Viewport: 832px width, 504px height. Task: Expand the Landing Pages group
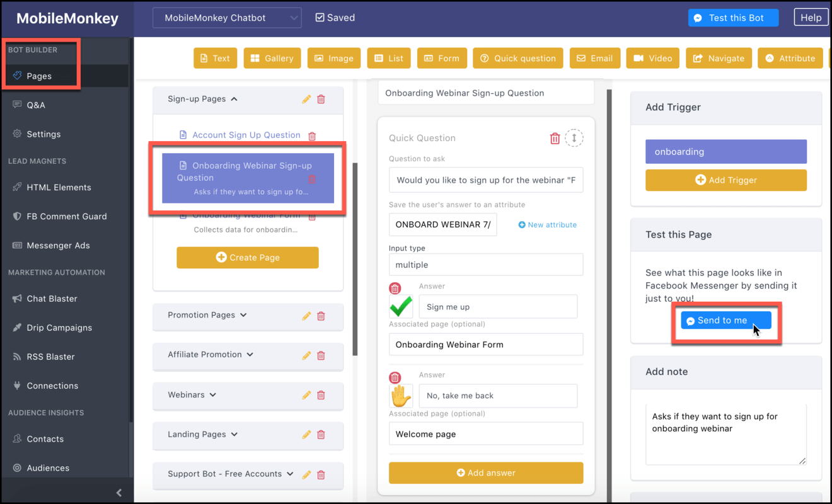tap(234, 434)
